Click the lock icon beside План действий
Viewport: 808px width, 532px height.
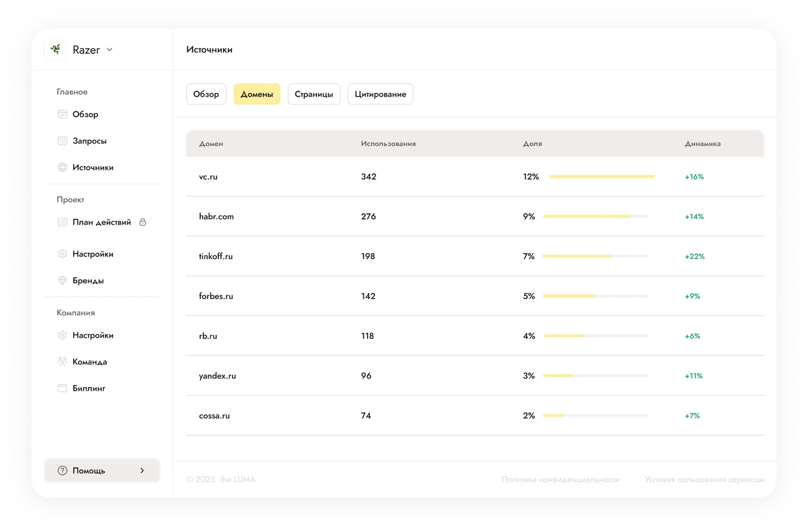coord(143,222)
